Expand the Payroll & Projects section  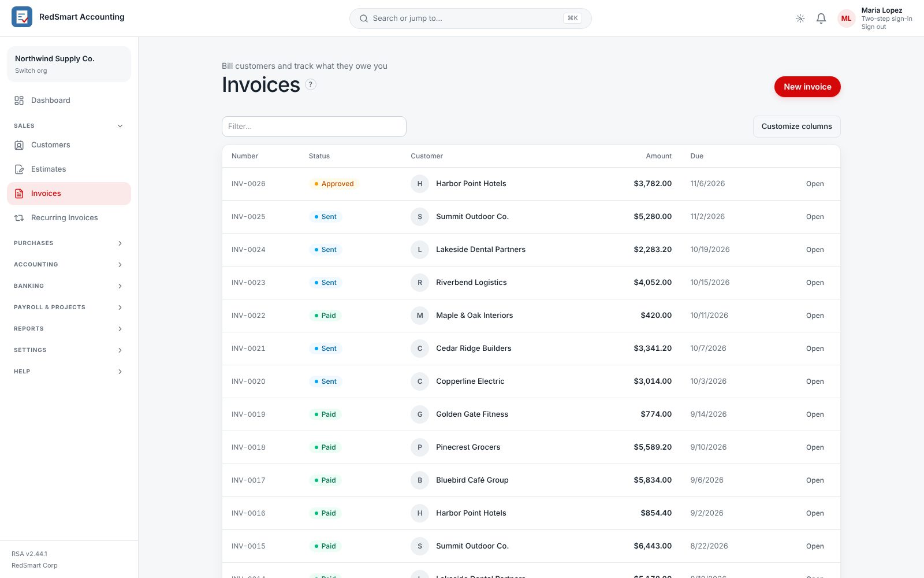tap(69, 307)
